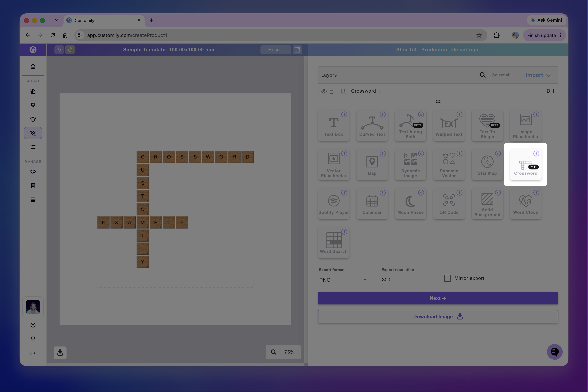Click the Download Image button
This screenshot has height=392, width=588.
(x=438, y=317)
